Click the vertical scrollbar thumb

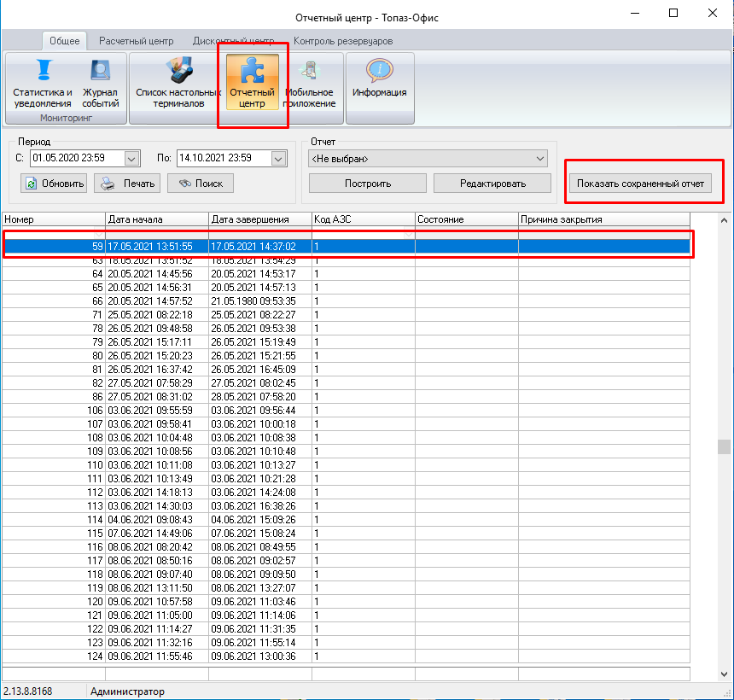724,446
